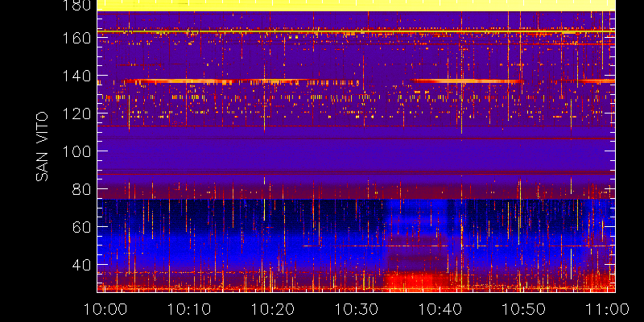
Task: Click the 100 frequency axis label
Action: click(76, 151)
